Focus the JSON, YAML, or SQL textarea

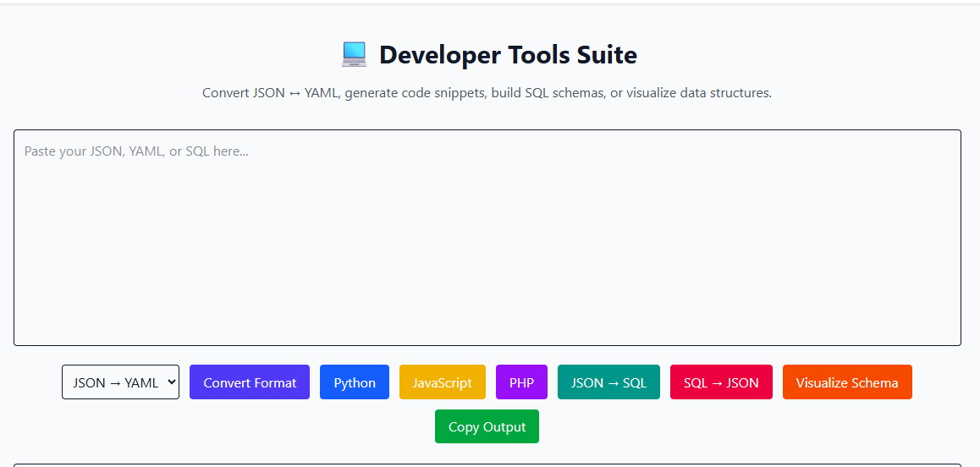point(487,238)
